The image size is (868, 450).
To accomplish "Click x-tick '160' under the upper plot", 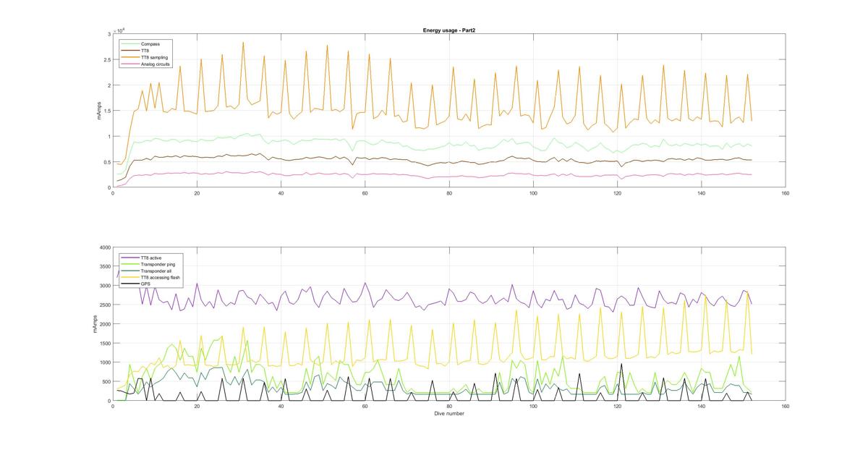I will (785, 193).
